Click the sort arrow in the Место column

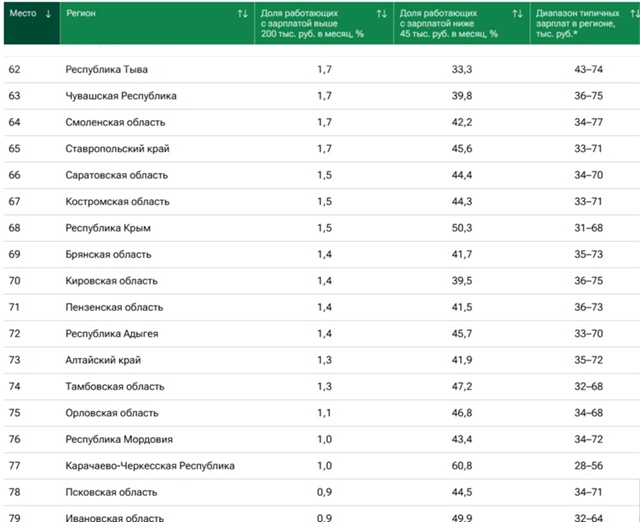click(x=48, y=14)
